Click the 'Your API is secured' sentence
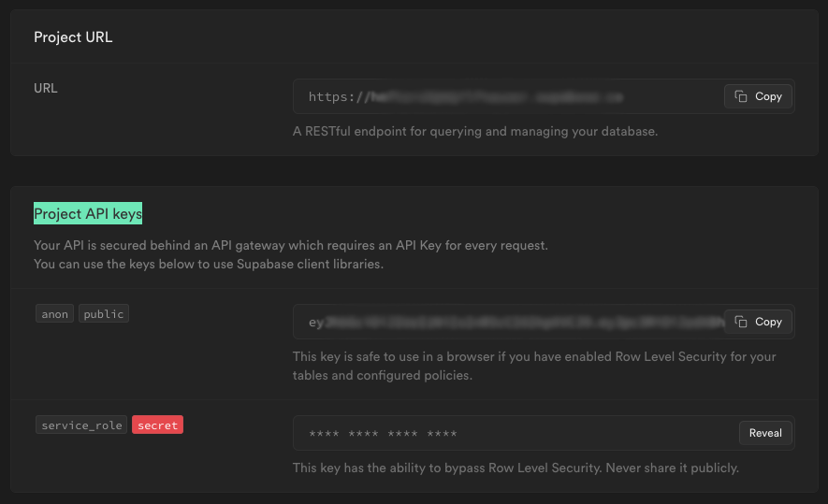The width and height of the screenshot is (828, 504). [x=291, y=245]
